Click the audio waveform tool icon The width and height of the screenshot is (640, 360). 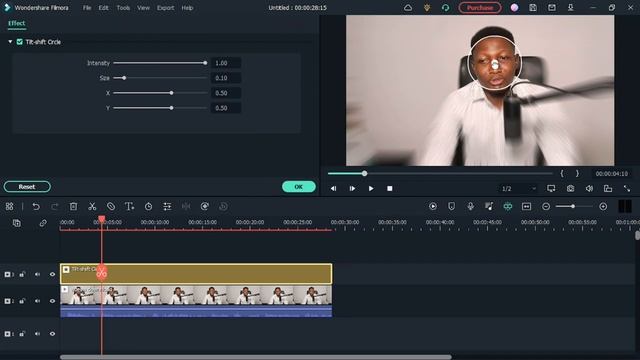point(186,207)
